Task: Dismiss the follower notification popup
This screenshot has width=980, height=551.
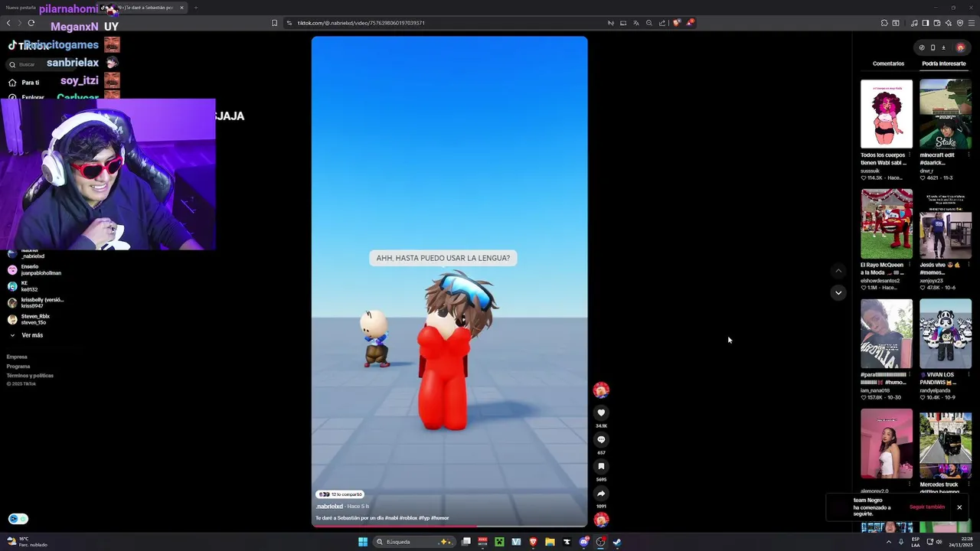Action: pos(959,507)
